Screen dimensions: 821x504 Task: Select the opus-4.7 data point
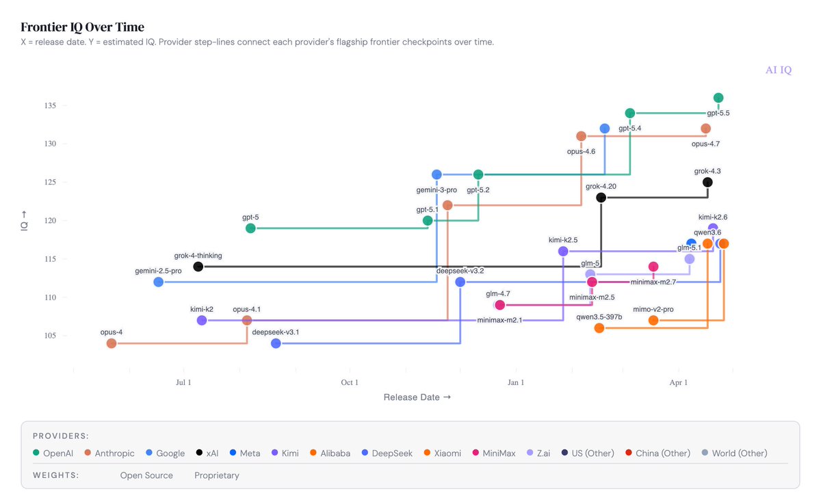click(706, 129)
